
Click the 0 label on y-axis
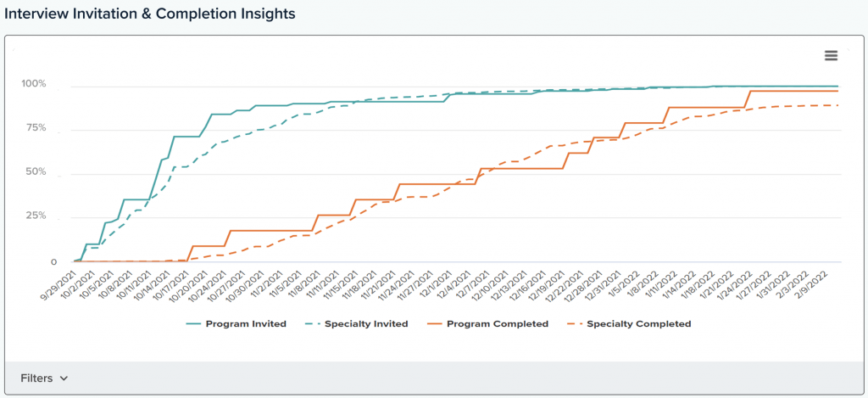click(x=53, y=262)
